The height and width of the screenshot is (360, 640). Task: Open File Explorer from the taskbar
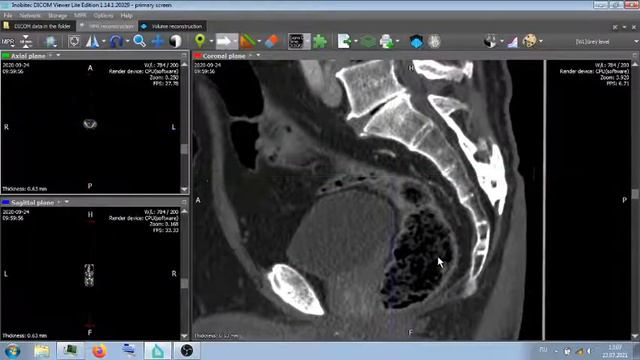click(42, 351)
